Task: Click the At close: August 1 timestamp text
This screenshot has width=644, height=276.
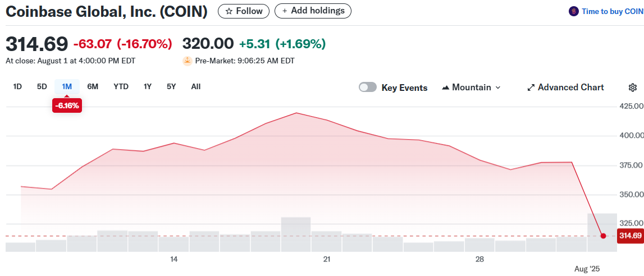Action: (x=71, y=61)
